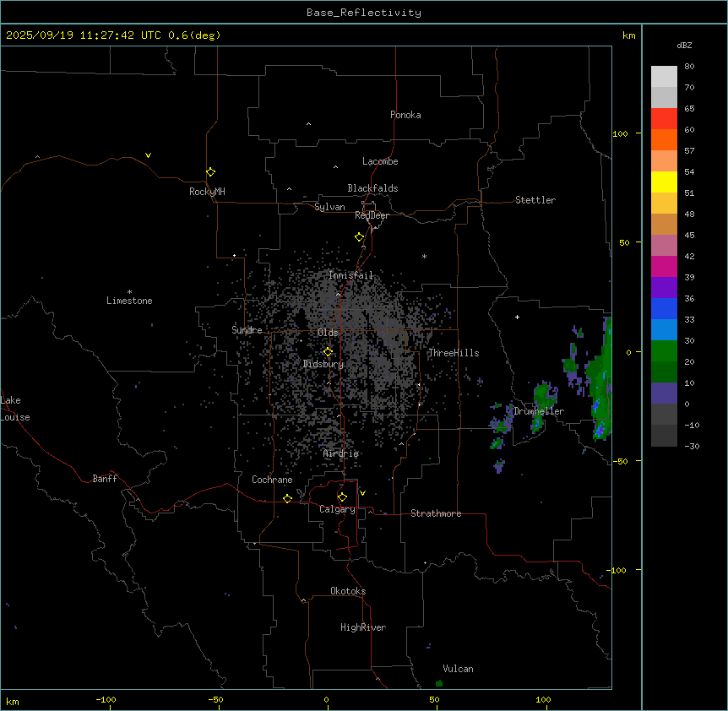Select the magenta swatch in the dBZ legend
Image resolution: width=728 pixels, height=711 pixels.
tap(664, 266)
